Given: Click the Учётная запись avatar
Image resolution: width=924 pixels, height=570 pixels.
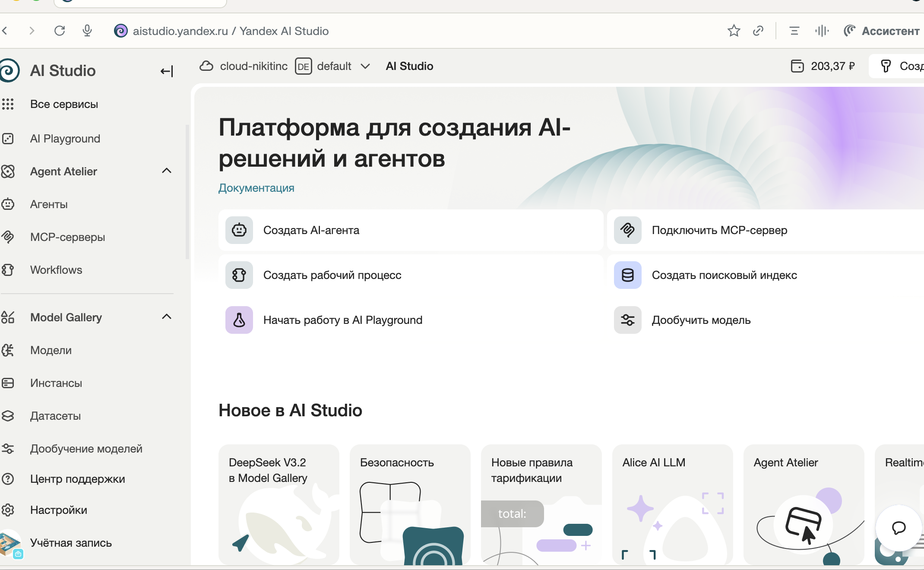Looking at the screenshot, I should [x=10, y=544].
